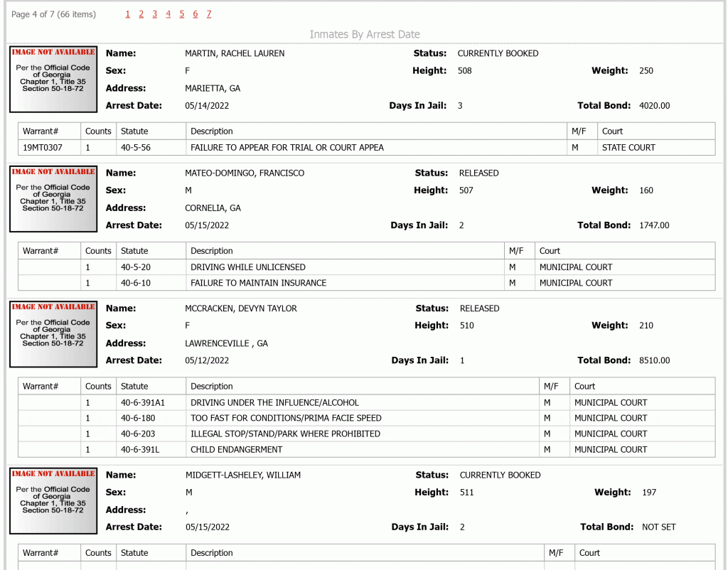Open page 3 link
The width and height of the screenshot is (728, 570).
[x=154, y=14]
